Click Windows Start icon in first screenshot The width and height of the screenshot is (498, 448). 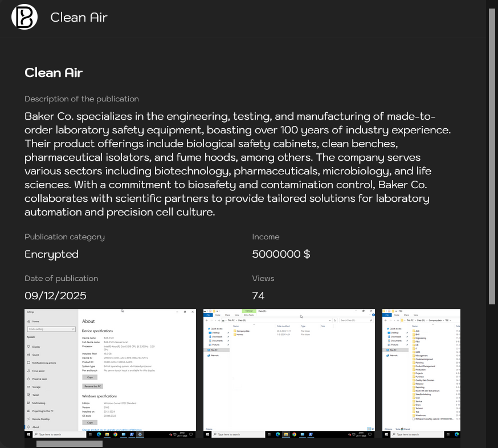pyautogui.click(x=28, y=434)
